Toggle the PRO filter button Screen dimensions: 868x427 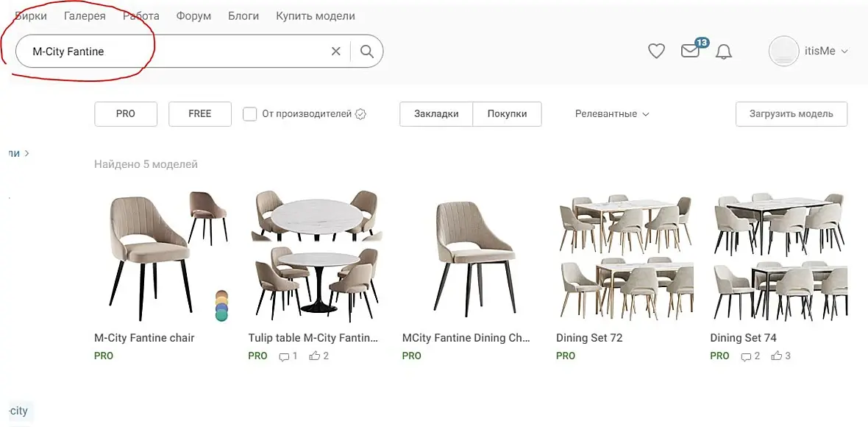126,114
